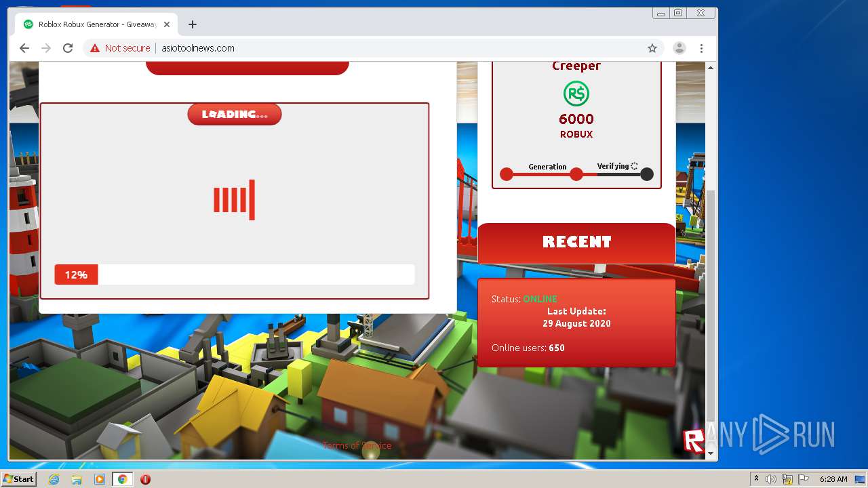Go back with the browser back arrow
The width and height of the screenshot is (868, 488).
[x=24, y=48]
